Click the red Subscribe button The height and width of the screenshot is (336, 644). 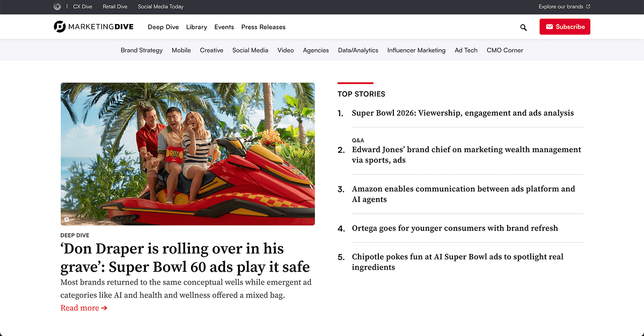click(565, 26)
